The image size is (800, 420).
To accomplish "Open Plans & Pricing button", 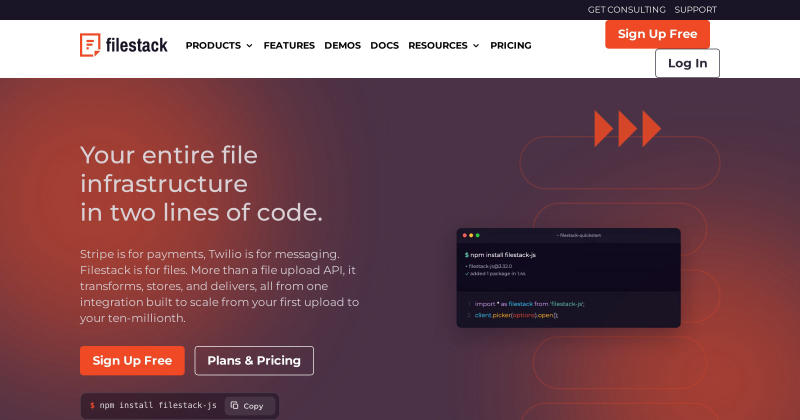I will [x=254, y=361].
